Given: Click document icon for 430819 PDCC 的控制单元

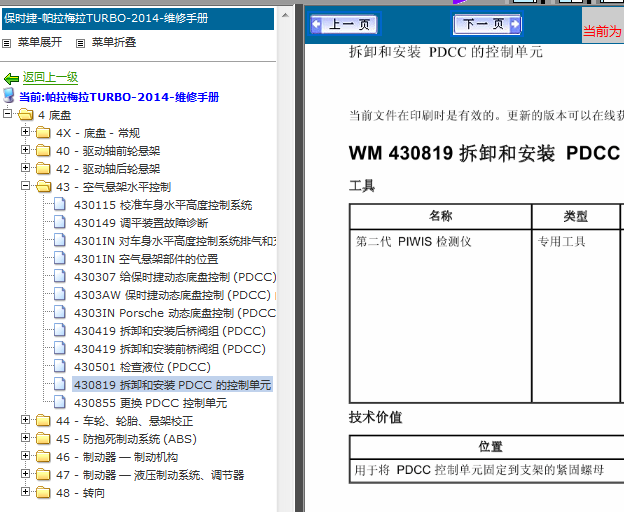Looking at the screenshot, I should 60,384.
